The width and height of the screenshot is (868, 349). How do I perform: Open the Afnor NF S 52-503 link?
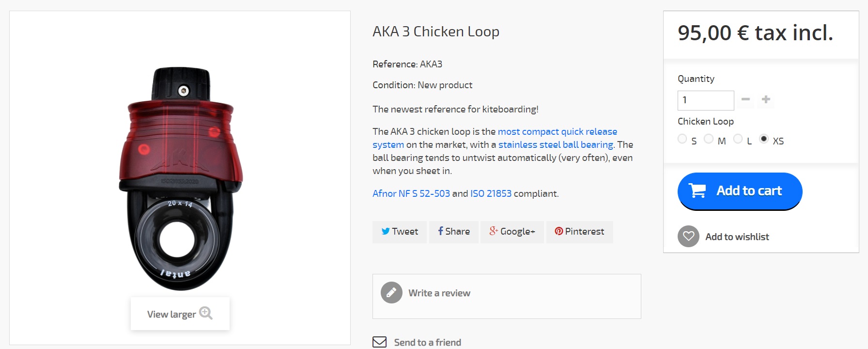pos(411,193)
